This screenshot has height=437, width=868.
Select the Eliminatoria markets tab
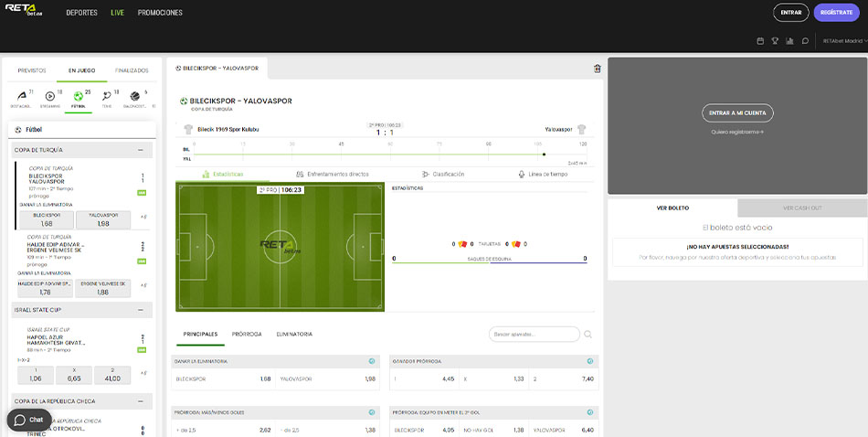click(x=294, y=335)
